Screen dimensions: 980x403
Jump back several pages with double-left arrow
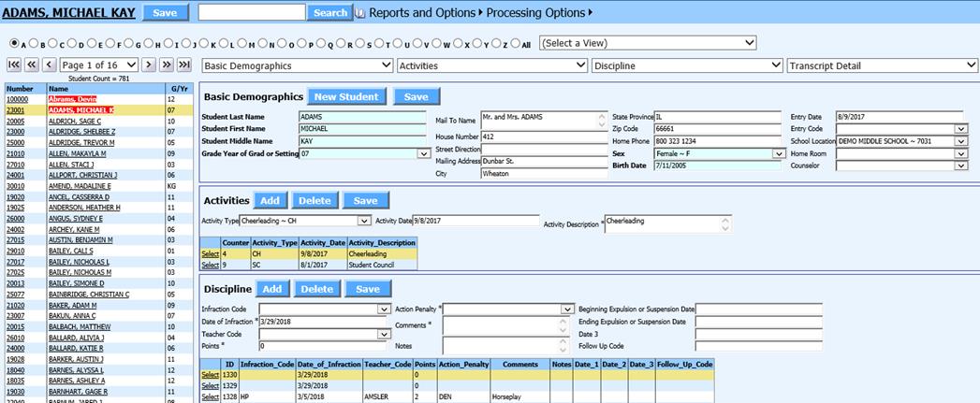point(32,65)
